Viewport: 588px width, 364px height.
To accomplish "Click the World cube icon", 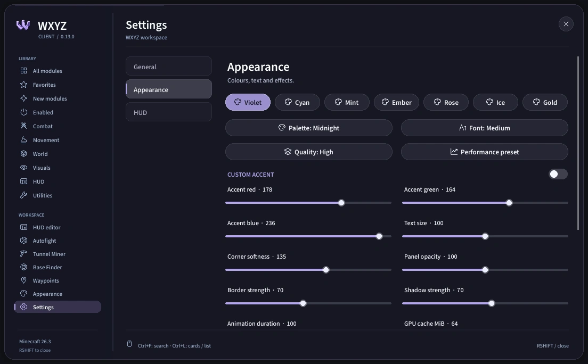I will click(x=23, y=154).
